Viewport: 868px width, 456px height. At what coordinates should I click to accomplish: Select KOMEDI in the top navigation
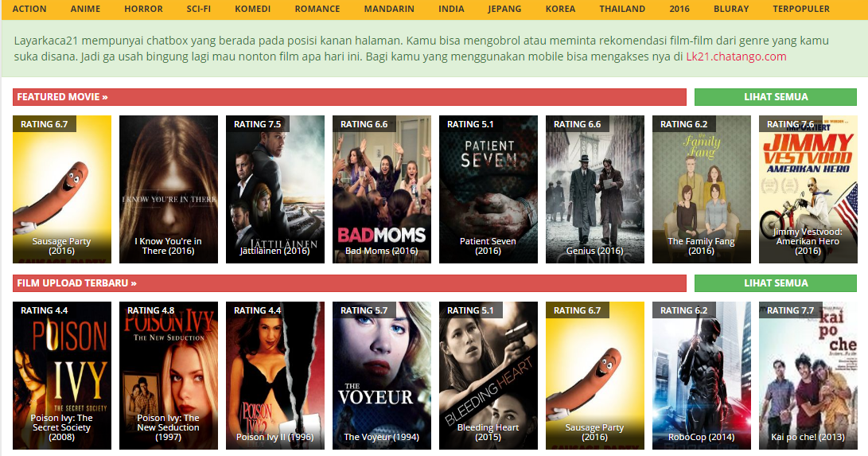252,9
